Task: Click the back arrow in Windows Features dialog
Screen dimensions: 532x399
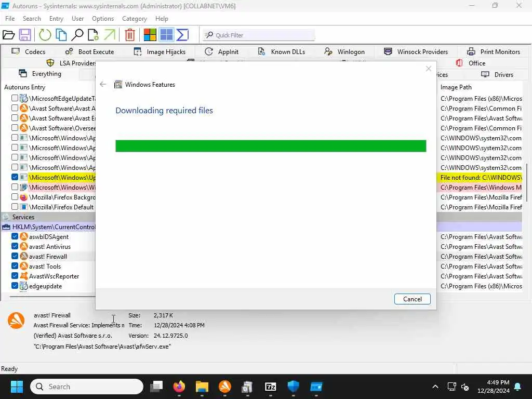Action: (103, 84)
